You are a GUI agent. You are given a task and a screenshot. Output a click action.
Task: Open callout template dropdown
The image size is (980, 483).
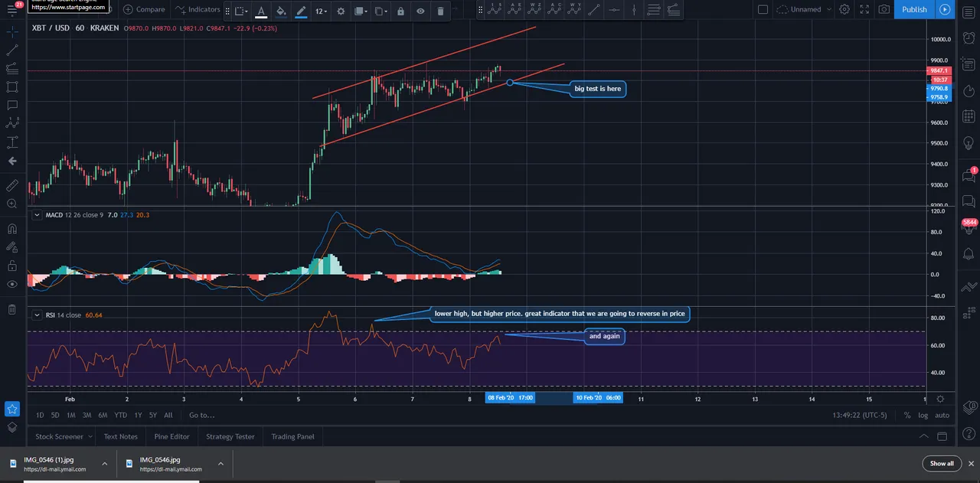point(241,11)
